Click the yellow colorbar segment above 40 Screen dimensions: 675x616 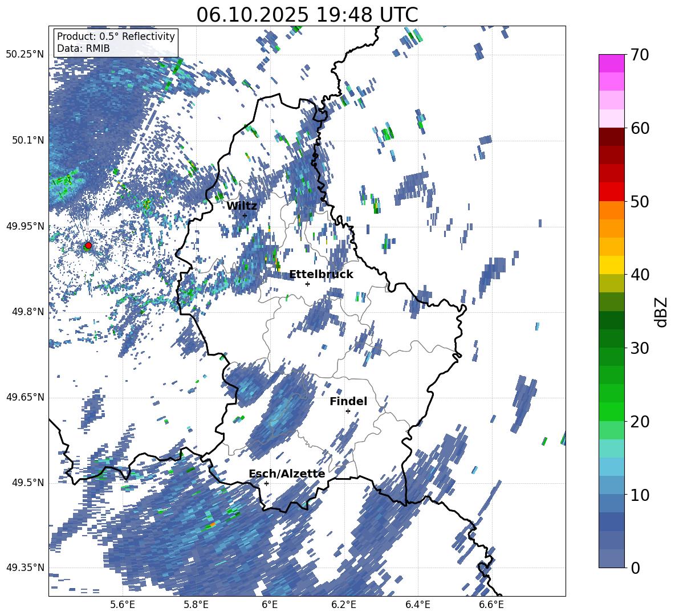611,265
